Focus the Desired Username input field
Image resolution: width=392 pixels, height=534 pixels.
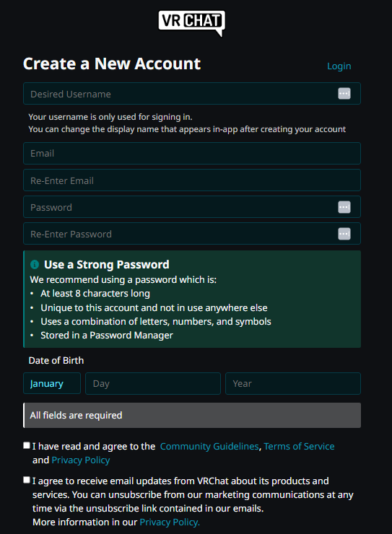tap(192, 94)
